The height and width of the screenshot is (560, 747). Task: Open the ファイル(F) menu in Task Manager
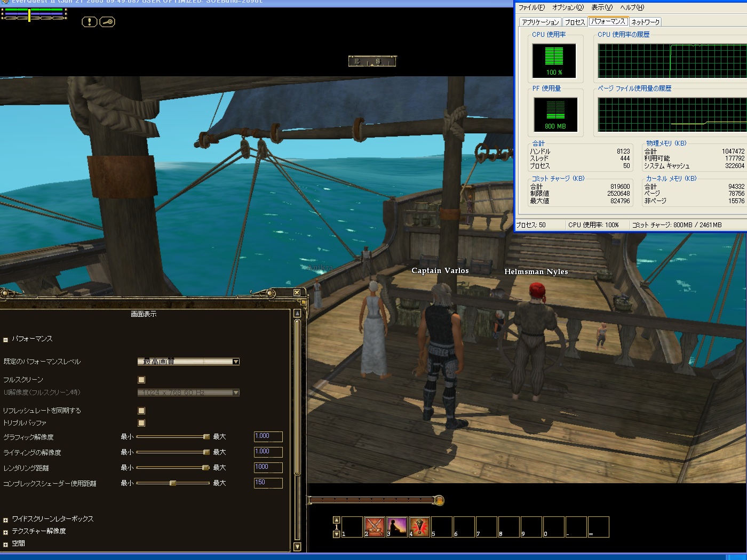[531, 7]
